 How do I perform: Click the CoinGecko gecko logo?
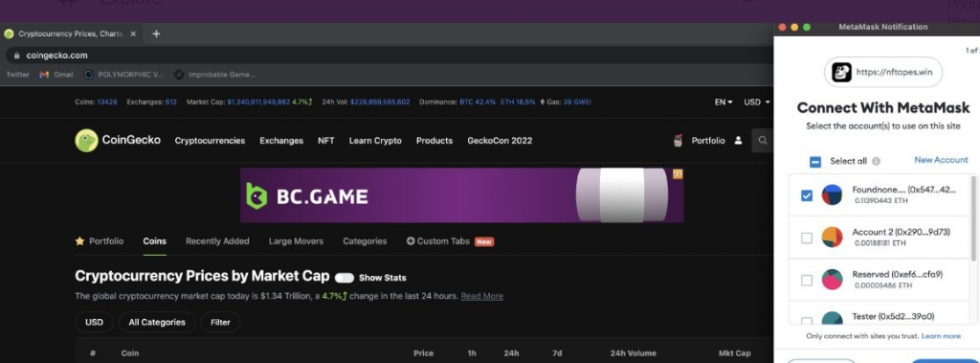click(x=86, y=140)
